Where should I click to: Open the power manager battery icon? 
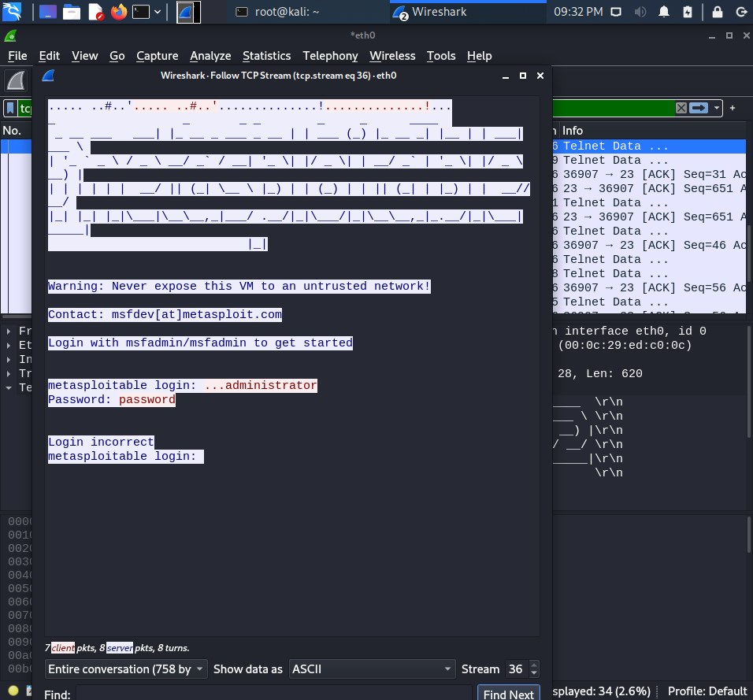pyautogui.click(x=688, y=12)
